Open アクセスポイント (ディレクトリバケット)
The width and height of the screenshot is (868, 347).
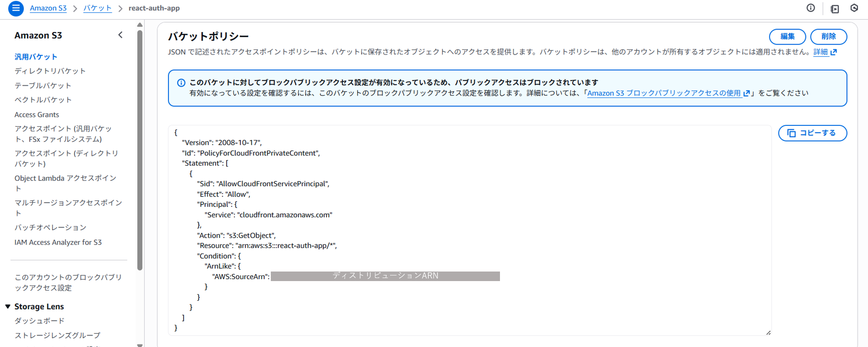pyautogui.click(x=66, y=159)
